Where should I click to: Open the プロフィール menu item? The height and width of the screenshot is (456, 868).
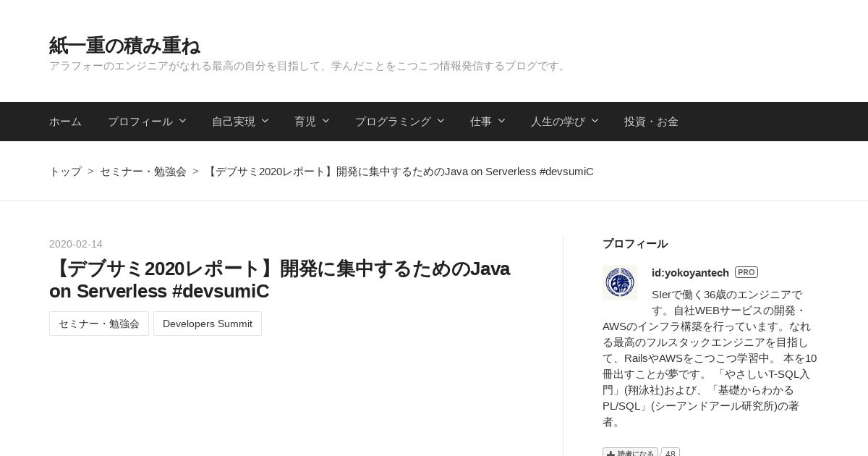click(140, 122)
